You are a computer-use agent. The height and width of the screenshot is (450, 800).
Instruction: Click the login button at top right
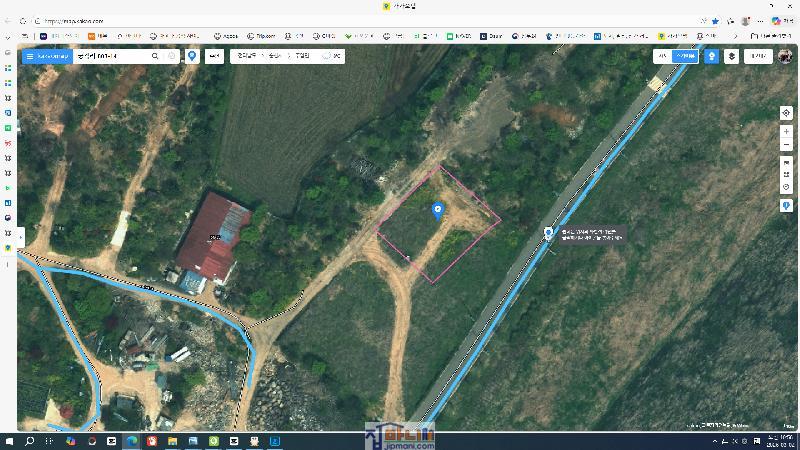[x=759, y=57]
